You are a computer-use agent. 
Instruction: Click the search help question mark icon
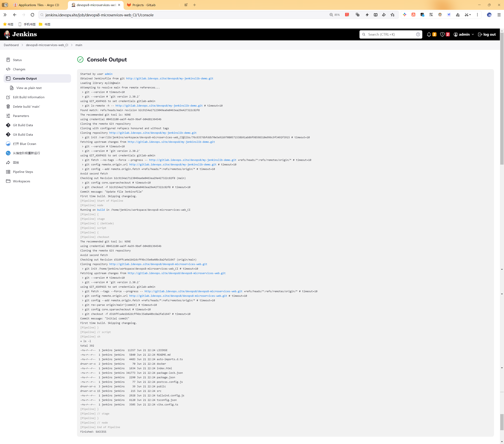coord(418,34)
